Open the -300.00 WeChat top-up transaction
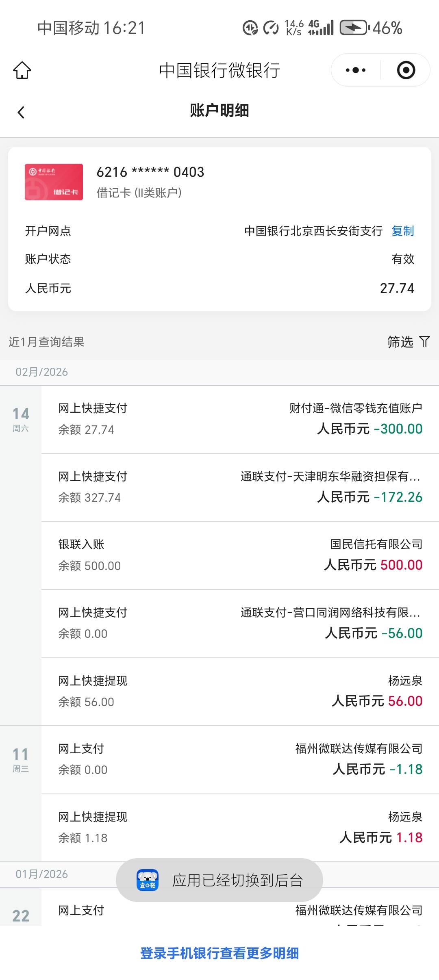The height and width of the screenshot is (980, 439). [240, 419]
